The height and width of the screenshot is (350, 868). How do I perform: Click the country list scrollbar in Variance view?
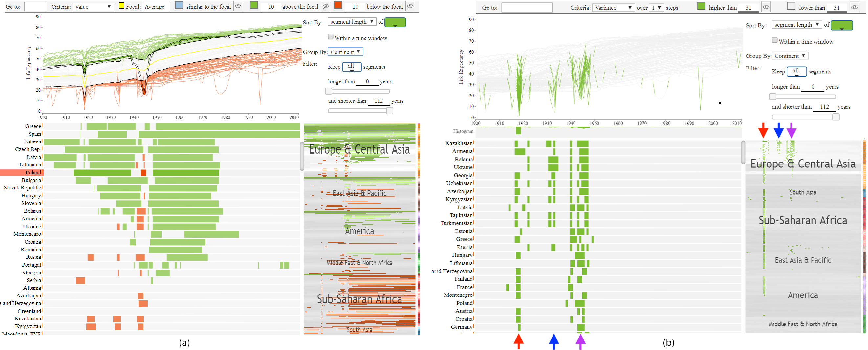743,152
